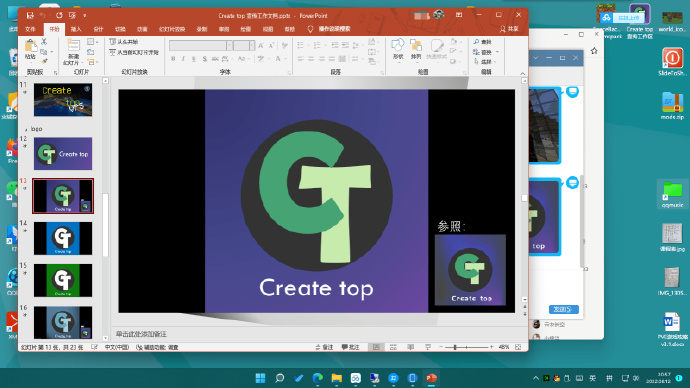Open PowerPoint from the taskbar
Image resolution: width=690 pixels, height=388 pixels.
point(431,378)
